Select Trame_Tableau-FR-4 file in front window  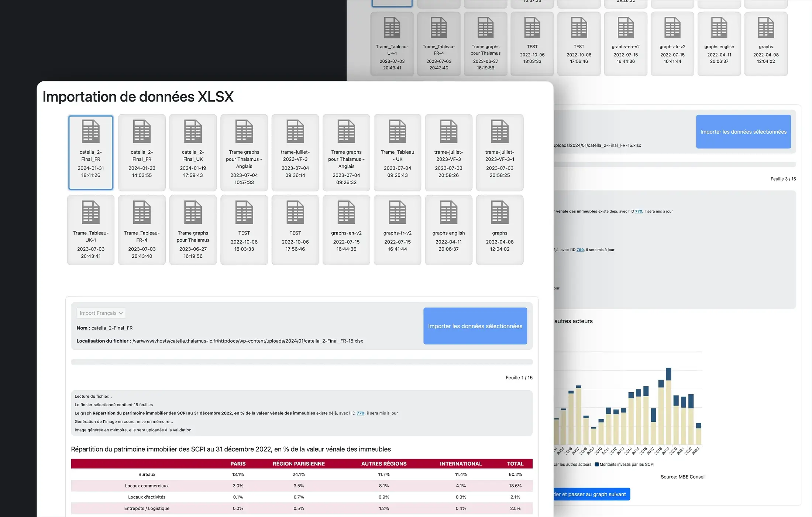142,230
